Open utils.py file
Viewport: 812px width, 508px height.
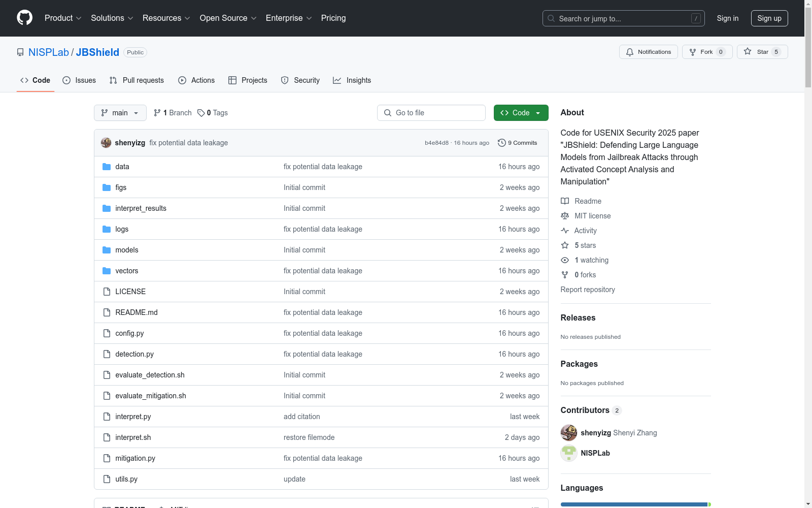tap(126, 479)
